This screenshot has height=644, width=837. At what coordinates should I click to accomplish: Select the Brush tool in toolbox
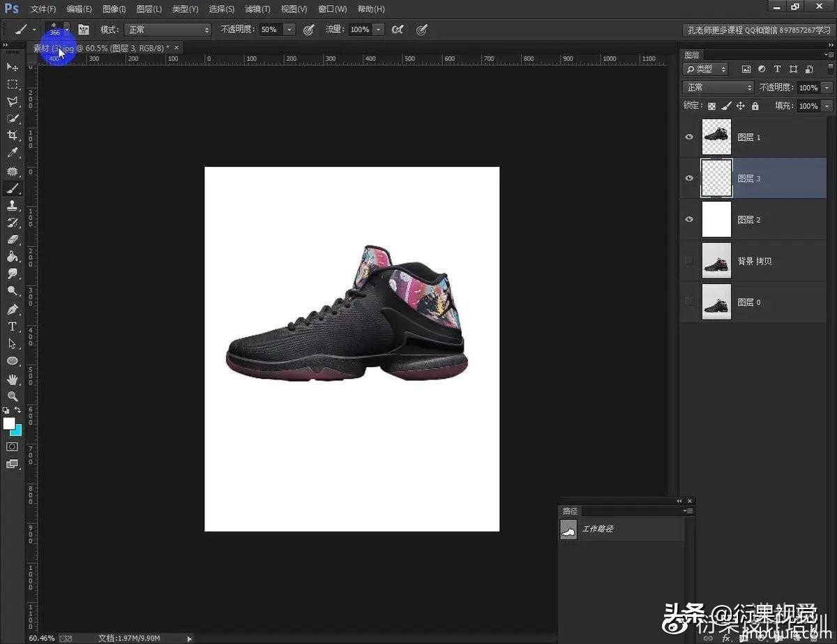click(x=12, y=188)
